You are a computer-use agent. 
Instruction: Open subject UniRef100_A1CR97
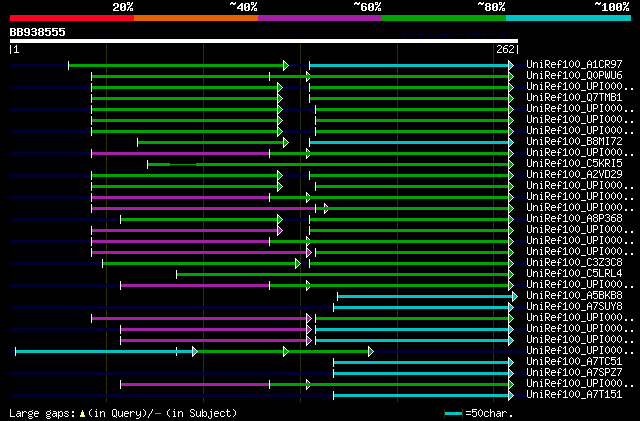click(574, 65)
